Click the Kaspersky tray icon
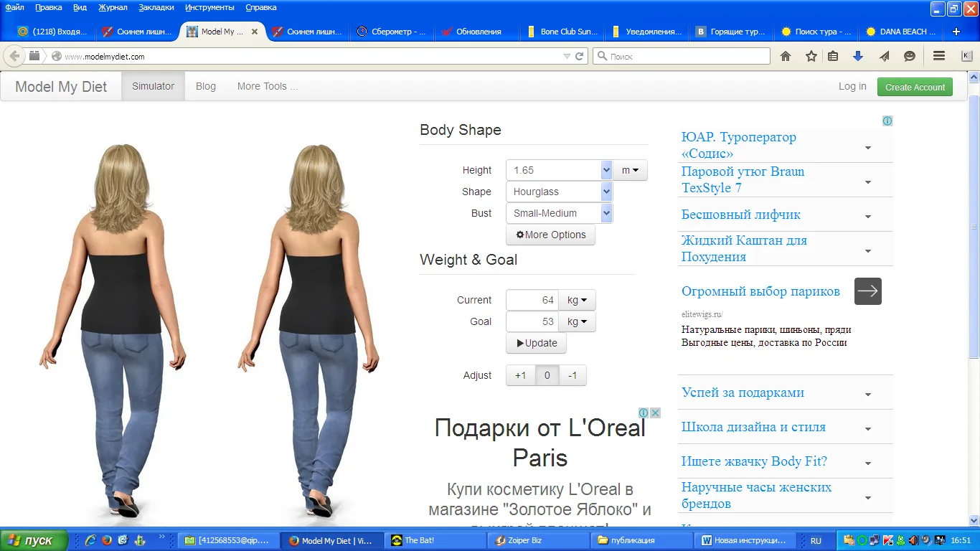980x551 pixels. coord(887,540)
